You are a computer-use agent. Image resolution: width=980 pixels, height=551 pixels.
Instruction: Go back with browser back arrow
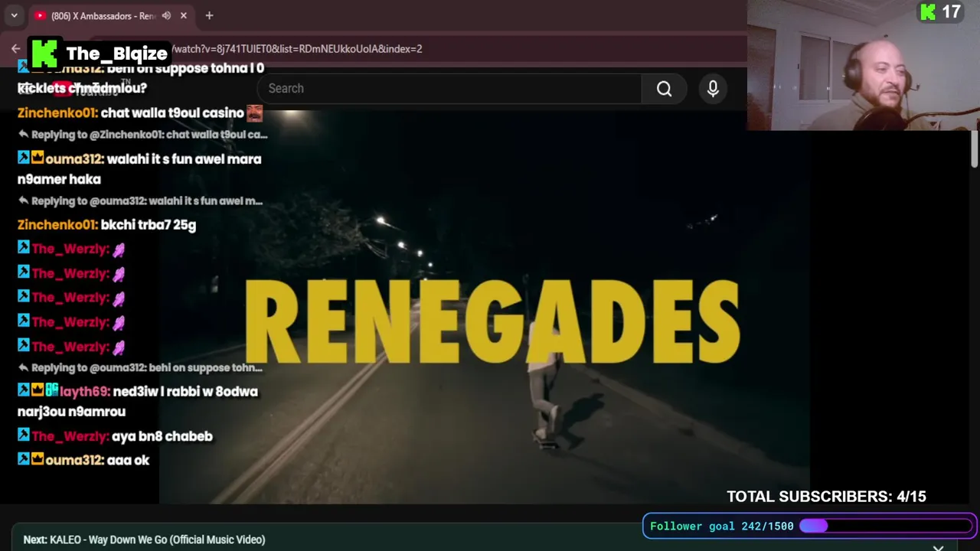pos(15,48)
